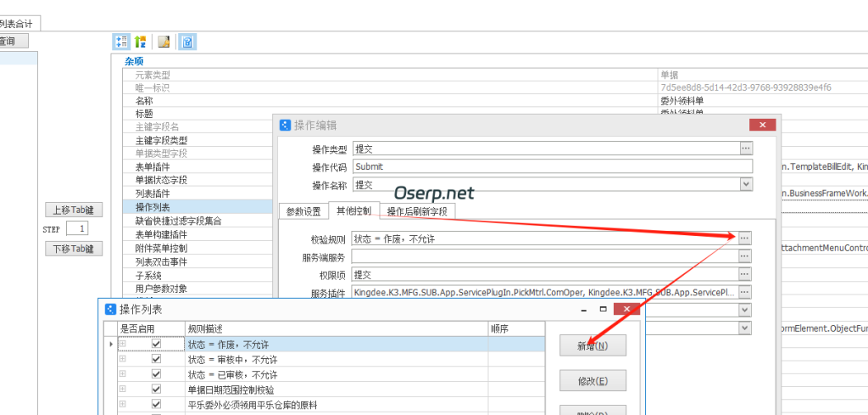Image resolution: width=868 pixels, height=415 pixels.
Task: Click the 修改(E) button
Action: [x=581, y=381]
